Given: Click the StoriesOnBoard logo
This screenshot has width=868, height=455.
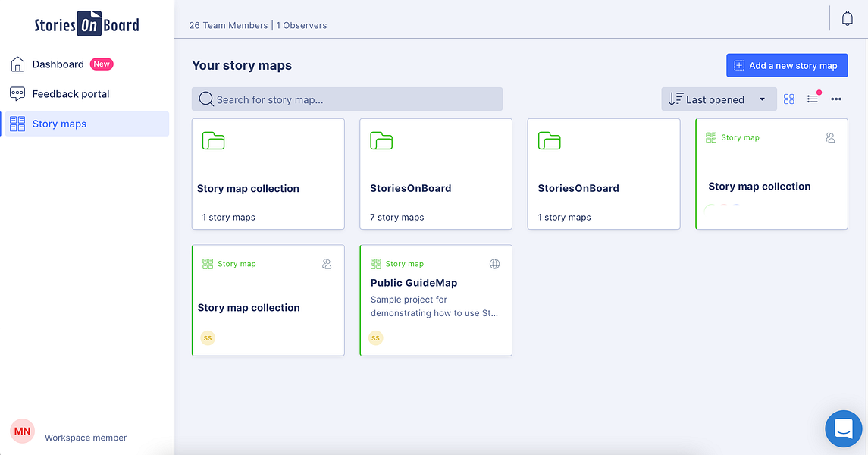Looking at the screenshot, I should [x=87, y=24].
